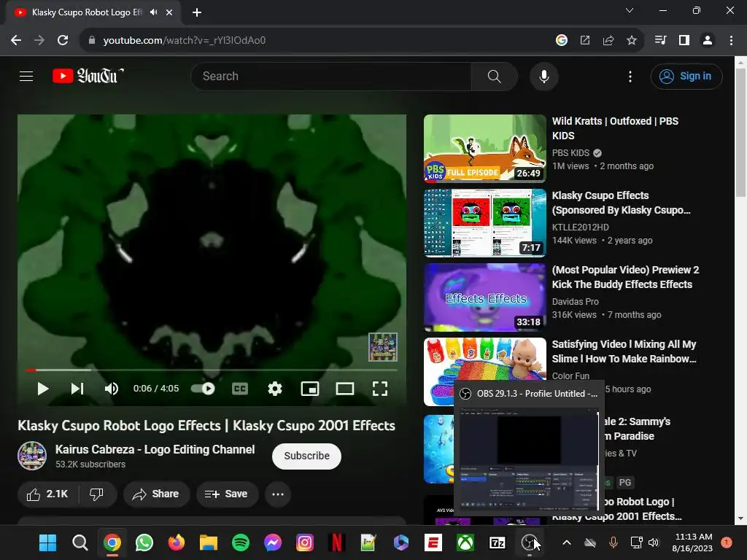This screenshot has width=747, height=560.
Task: Open player settings gear
Action: click(x=275, y=389)
